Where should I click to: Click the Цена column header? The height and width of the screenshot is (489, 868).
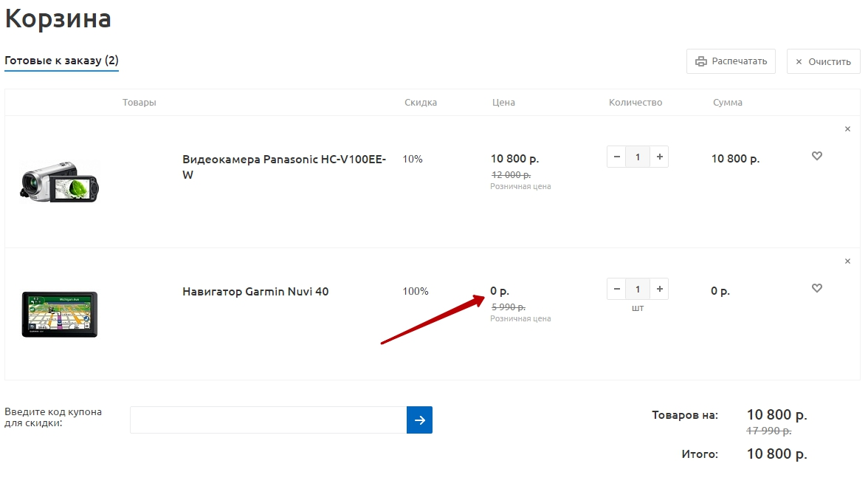tap(503, 103)
